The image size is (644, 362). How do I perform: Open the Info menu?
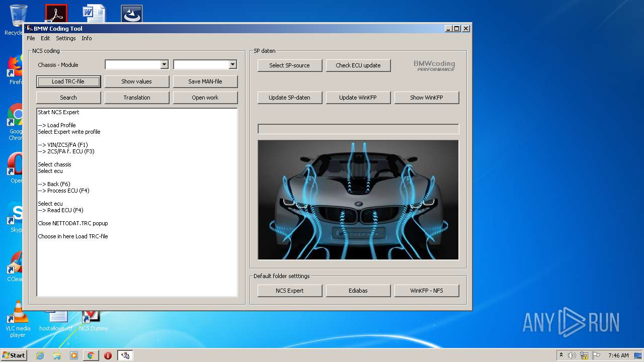coord(87,38)
